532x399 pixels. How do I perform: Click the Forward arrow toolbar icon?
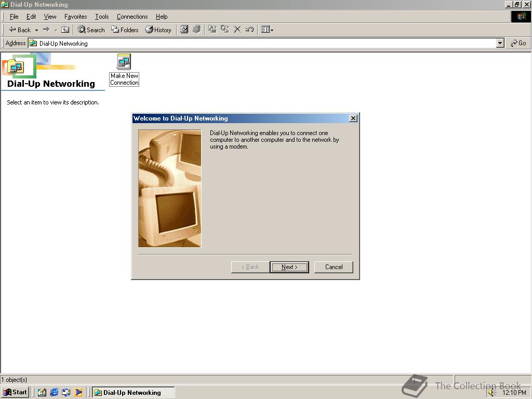tap(46, 30)
